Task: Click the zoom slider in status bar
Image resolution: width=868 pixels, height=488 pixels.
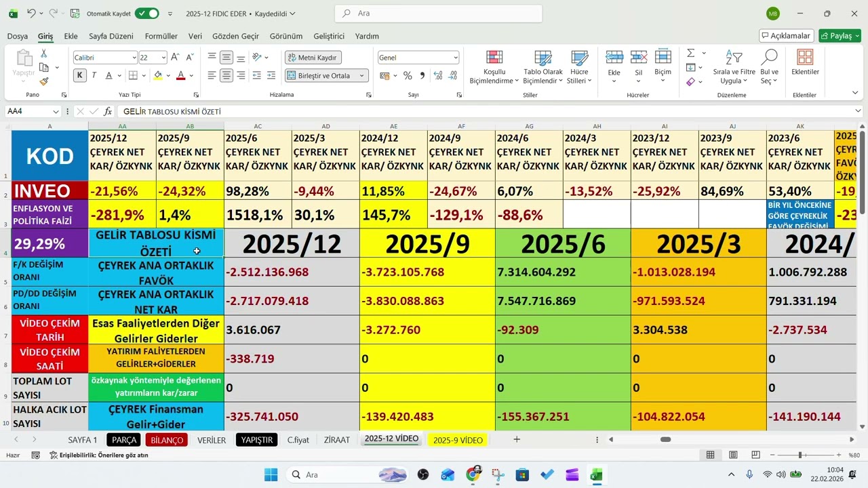Action: (x=800, y=455)
